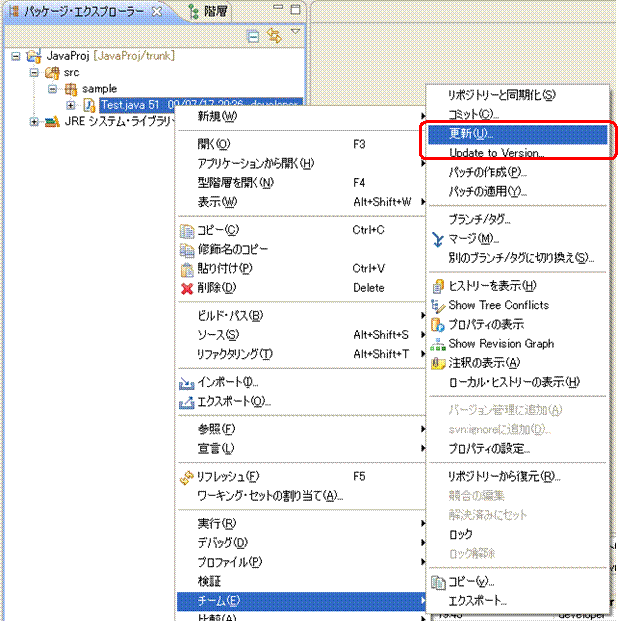
Task: Close the Package Explorer tab with X
Action: 156,12
